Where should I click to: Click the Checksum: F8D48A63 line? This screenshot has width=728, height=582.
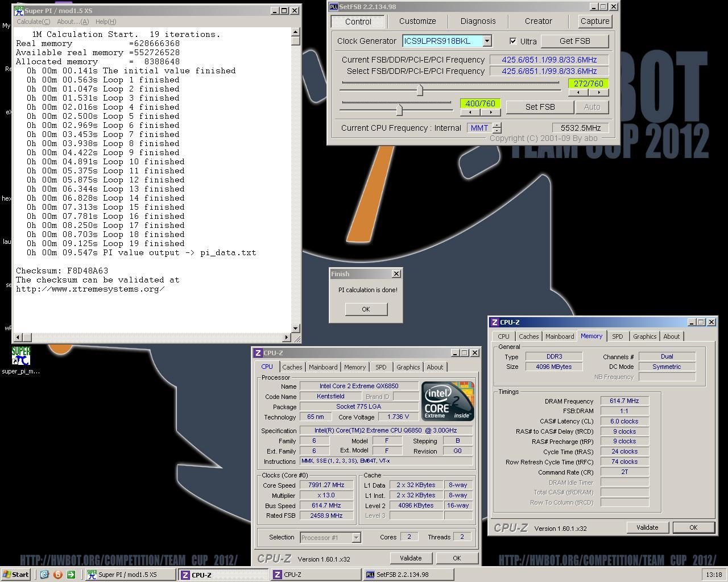pos(62,271)
